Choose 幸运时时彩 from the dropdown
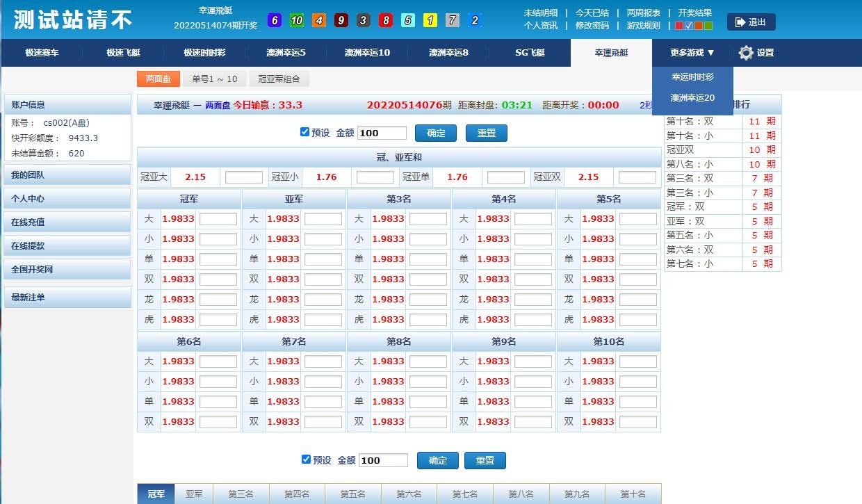862x504 pixels. click(692, 77)
